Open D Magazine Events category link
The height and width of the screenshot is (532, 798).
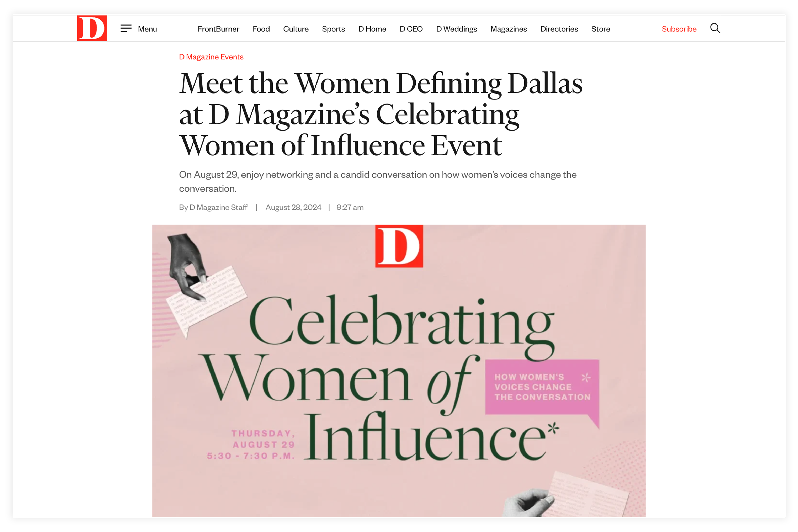click(211, 57)
